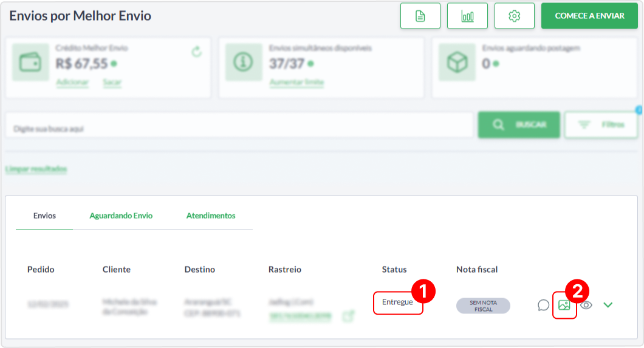Viewport: 644px width, 348px height.
Task: Click the Aumentar limite link
Action: coord(296,82)
